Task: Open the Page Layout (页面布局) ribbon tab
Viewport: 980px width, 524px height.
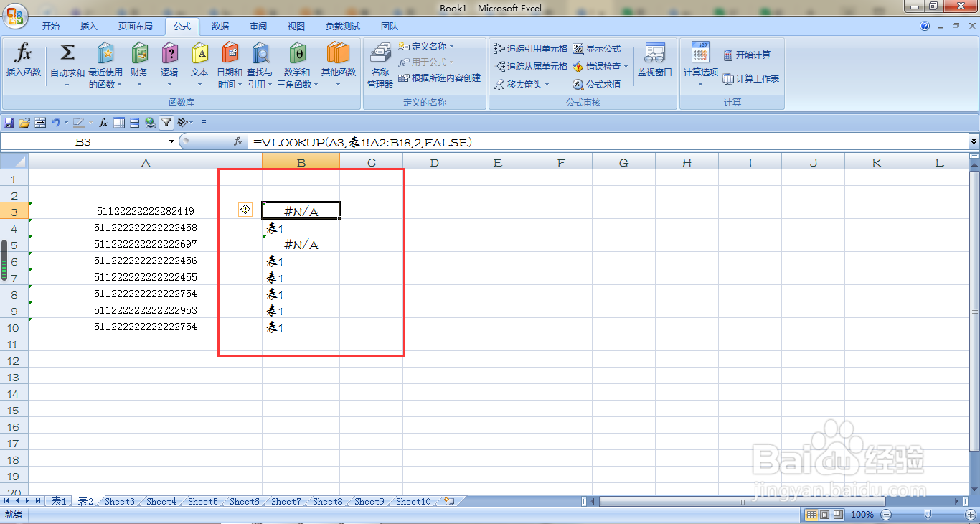Action: (136, 26)
